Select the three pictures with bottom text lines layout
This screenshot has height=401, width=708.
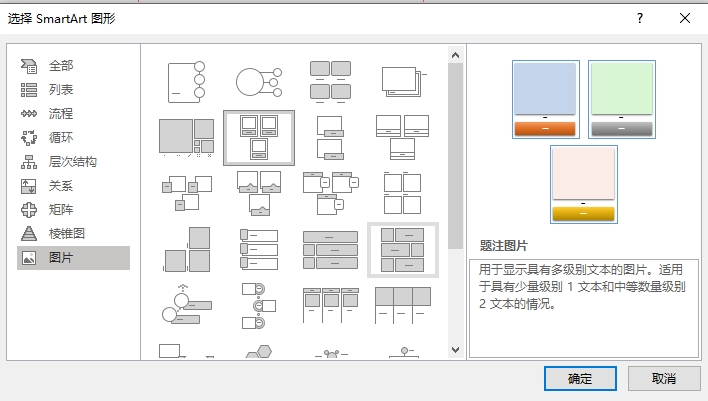click(x=403, y=138)
